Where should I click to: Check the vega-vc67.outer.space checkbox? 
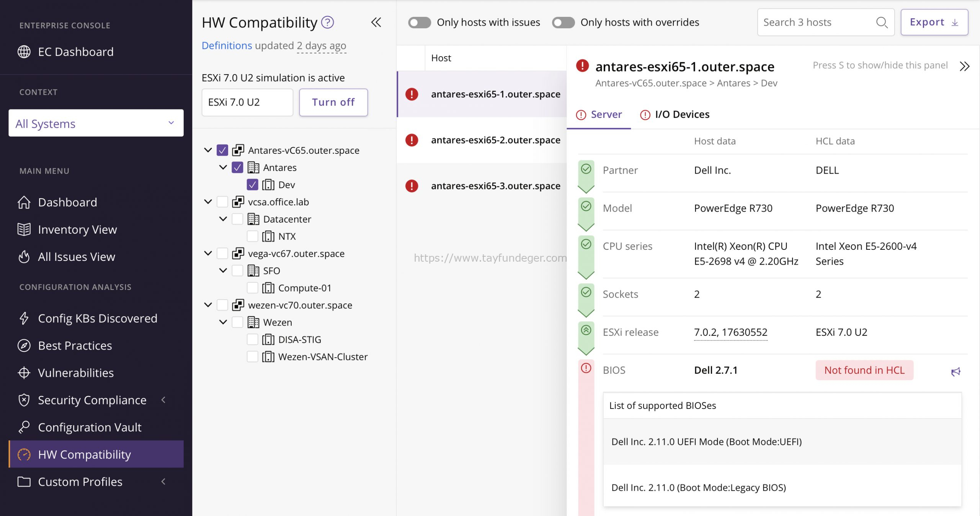222,253
